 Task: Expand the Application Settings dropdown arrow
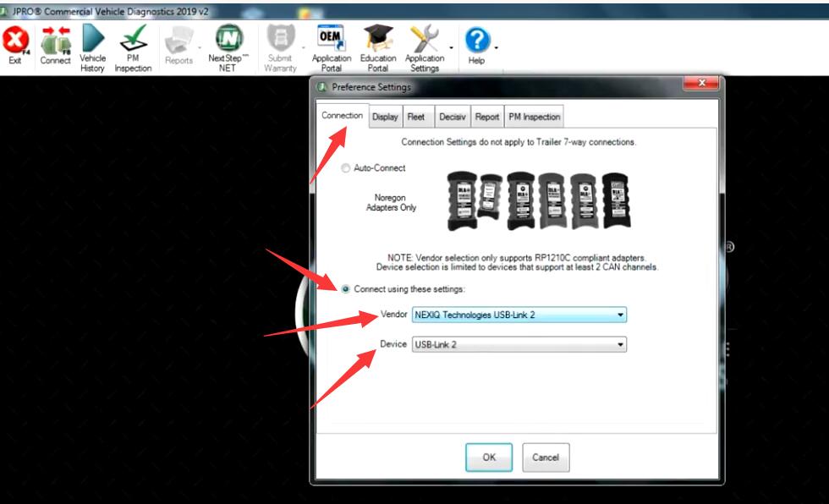451,48
